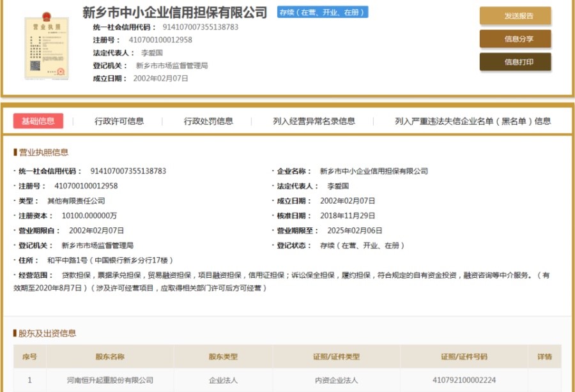Image resolution: width=575 pixels, height=392 pixels.
Task: Click the 股东名称 column header
Action: (110, 357)
